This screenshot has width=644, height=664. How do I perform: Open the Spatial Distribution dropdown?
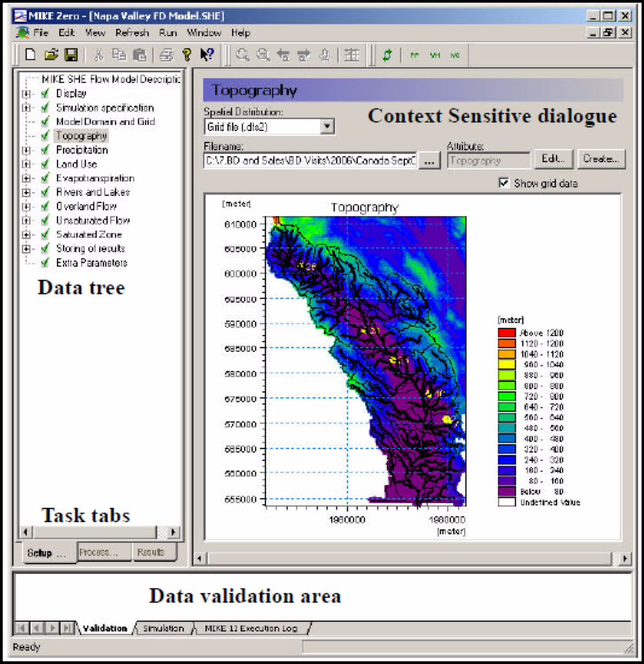328,127
